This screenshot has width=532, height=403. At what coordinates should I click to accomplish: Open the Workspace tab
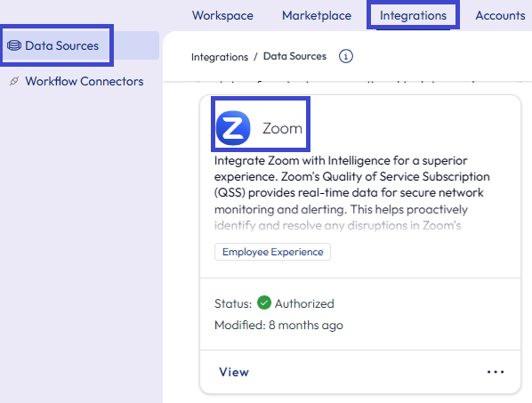pos(222,16)
